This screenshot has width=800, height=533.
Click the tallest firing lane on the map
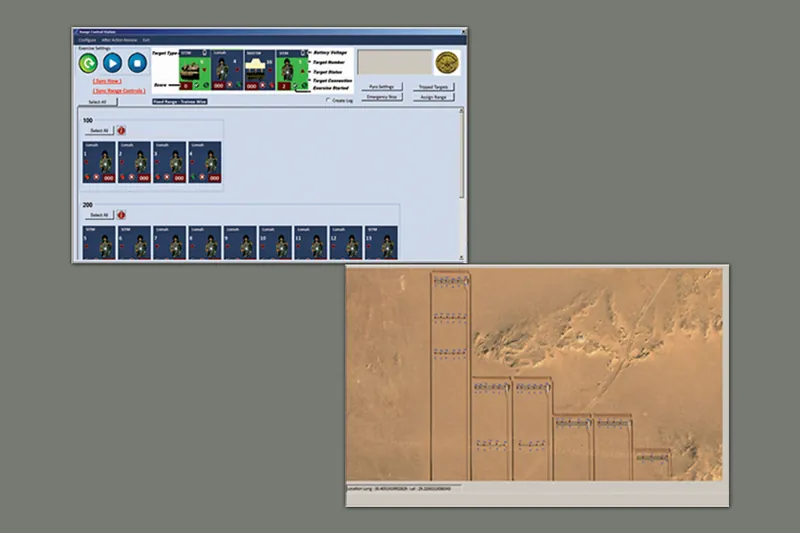[x=450, y=376]
